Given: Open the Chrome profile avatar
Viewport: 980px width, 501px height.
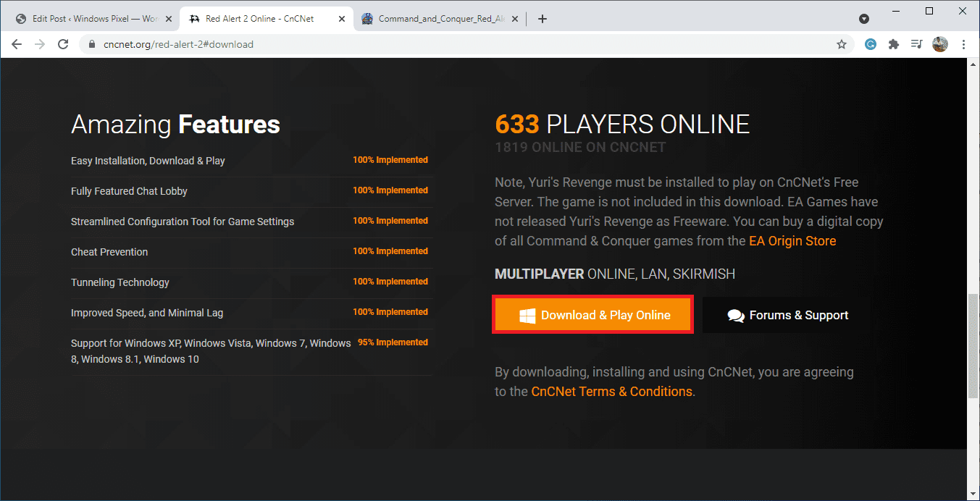Looking at the screenshot, I should pos(940,44).
